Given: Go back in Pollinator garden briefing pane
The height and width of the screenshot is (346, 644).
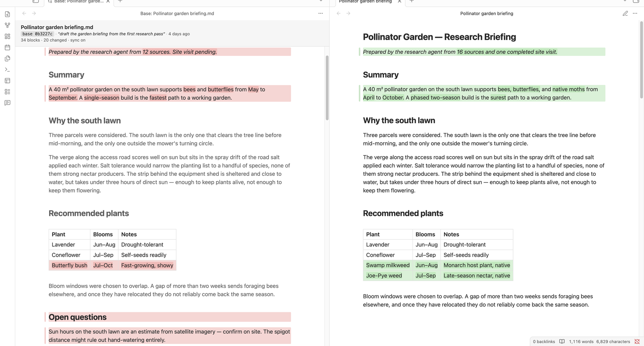Looking at the screenshot, I should [x=339, y=13].
